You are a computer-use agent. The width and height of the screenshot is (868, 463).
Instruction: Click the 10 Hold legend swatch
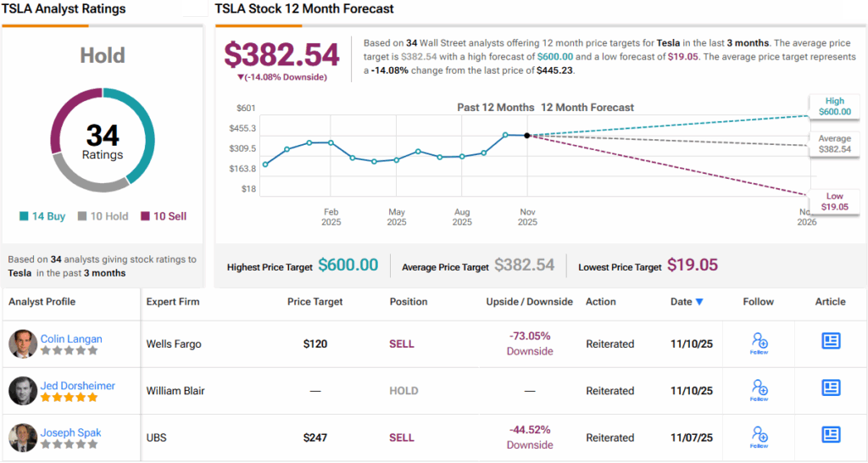click(82, 216)
